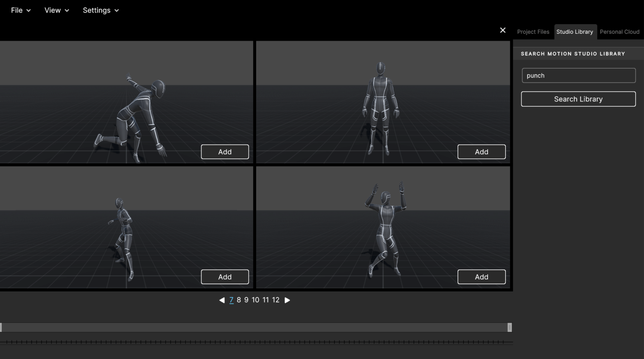644x359 pixels.
Task: Expand the View dropdown chevron
Action: pos(66,10)
